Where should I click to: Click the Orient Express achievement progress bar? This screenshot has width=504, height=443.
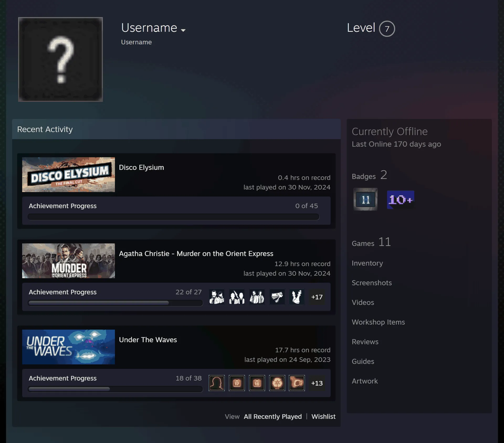pyautogui.click(x=115, y=303)
